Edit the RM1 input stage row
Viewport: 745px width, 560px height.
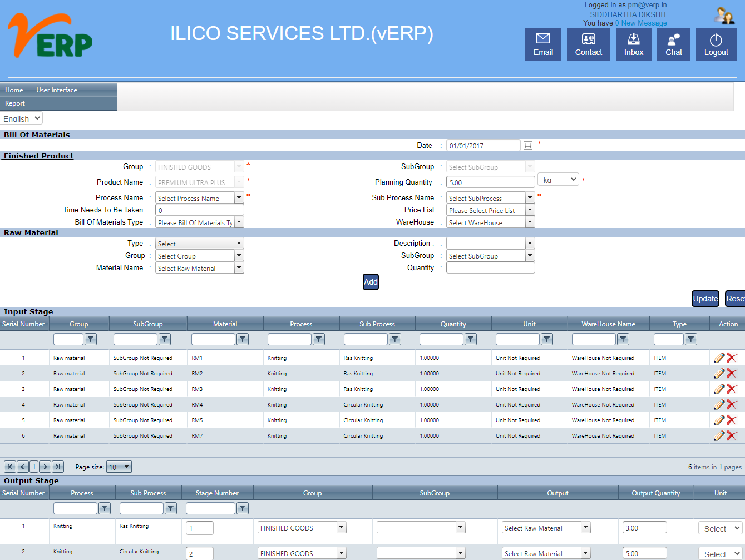tap(718, 358)
